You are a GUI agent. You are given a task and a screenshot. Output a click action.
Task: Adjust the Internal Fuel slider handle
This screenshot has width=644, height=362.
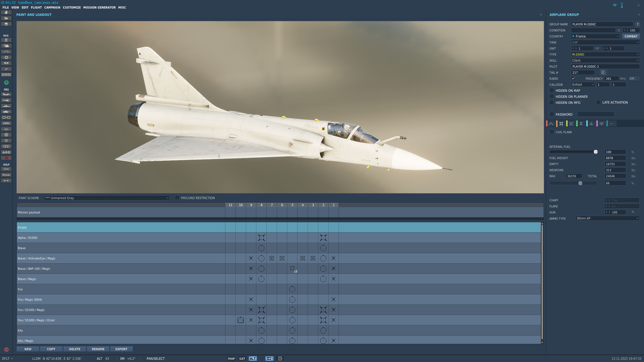(x=595, y=152)
